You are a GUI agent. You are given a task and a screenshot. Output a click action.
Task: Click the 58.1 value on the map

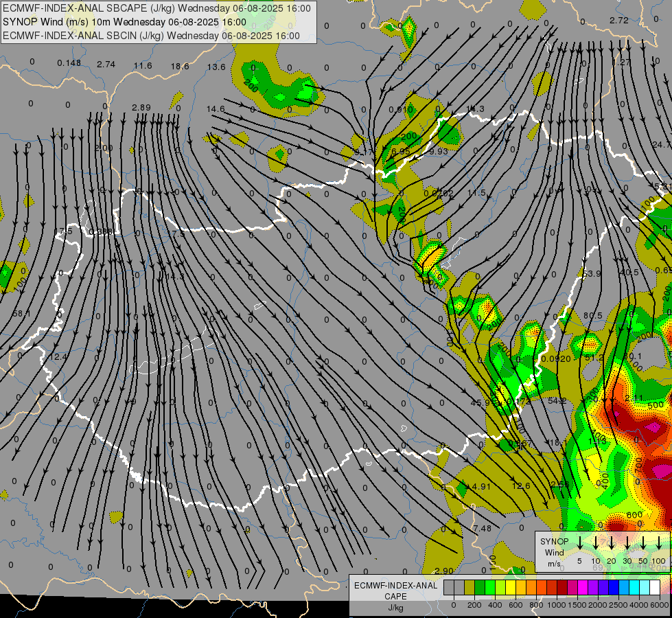[21, 314]
